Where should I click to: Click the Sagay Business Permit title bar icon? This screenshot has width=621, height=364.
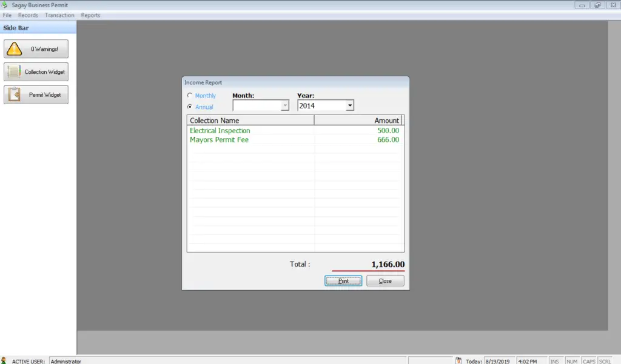point(5,5)
